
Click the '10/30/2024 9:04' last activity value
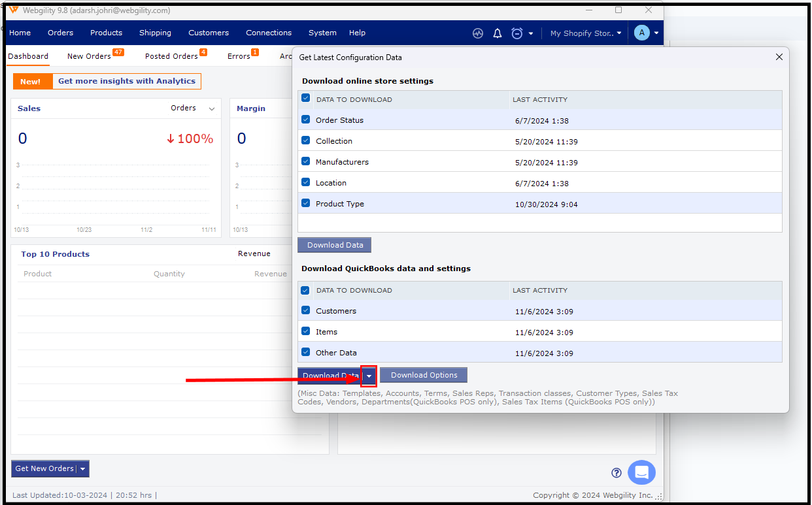click(547, 204)
